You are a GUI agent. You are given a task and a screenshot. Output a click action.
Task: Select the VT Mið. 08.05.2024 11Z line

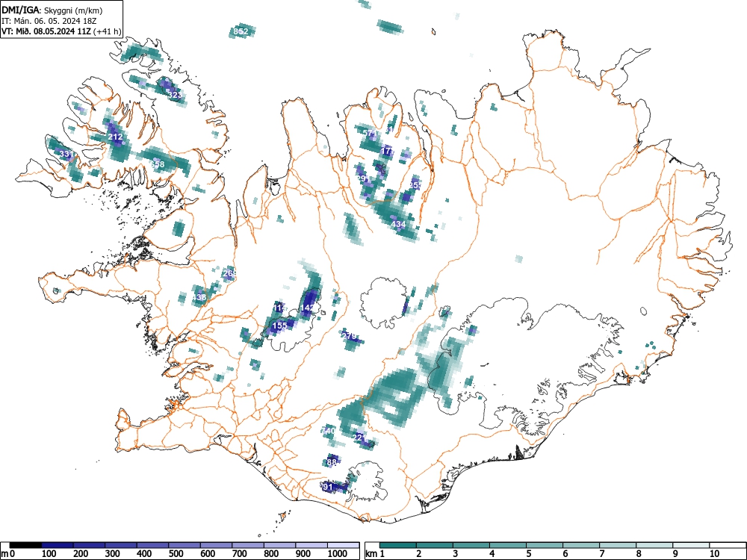[x=61, y=32]
